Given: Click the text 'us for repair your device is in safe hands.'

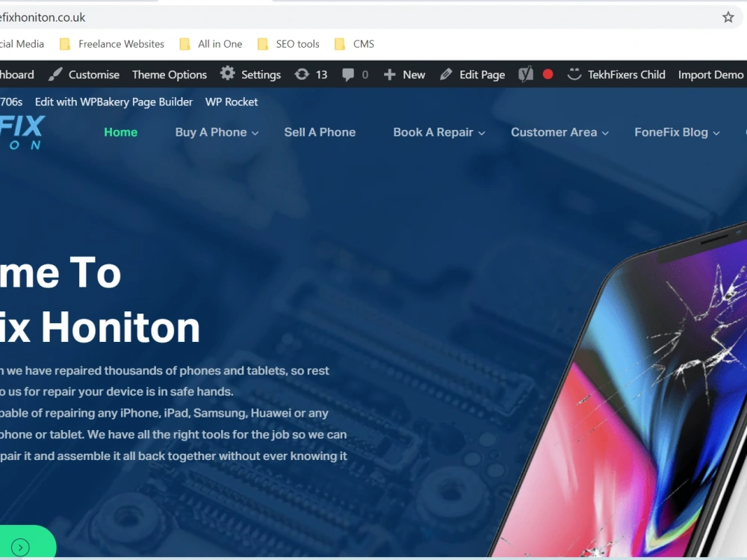Looking at the screenshot, I should [120, 391].
